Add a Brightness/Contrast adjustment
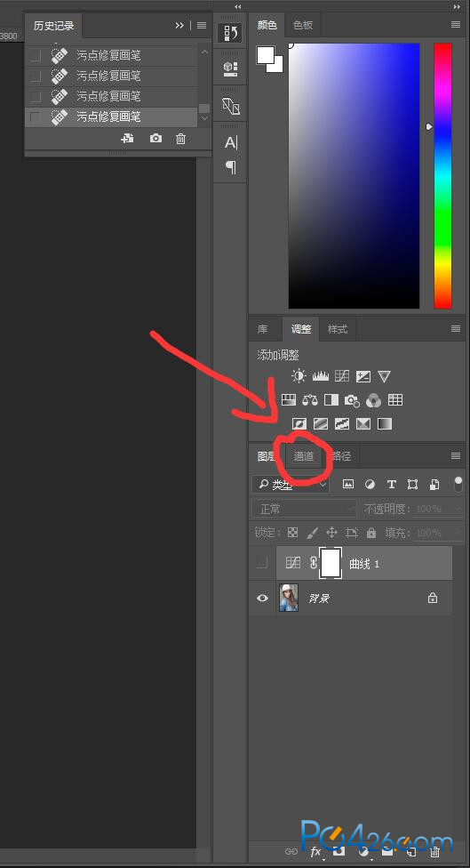The height and width of the screenshot is (868, 470). pyautogui.click(x=299, y=376)
